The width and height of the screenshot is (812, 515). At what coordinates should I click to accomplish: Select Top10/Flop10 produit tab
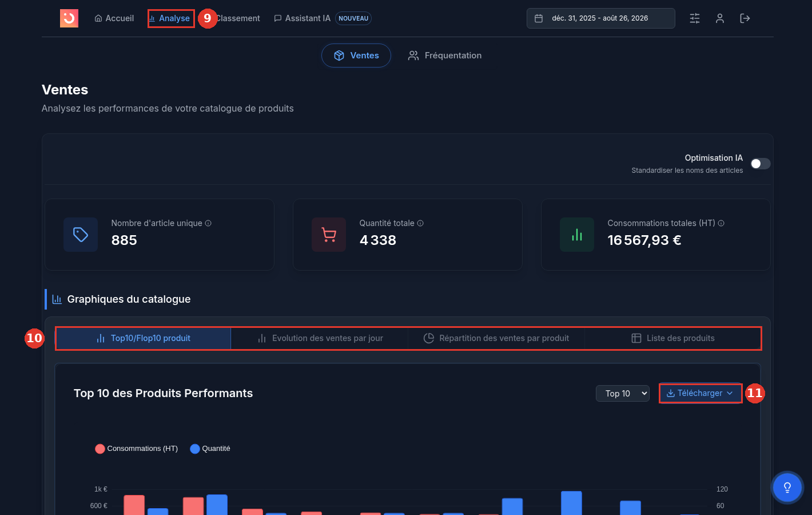144,338
